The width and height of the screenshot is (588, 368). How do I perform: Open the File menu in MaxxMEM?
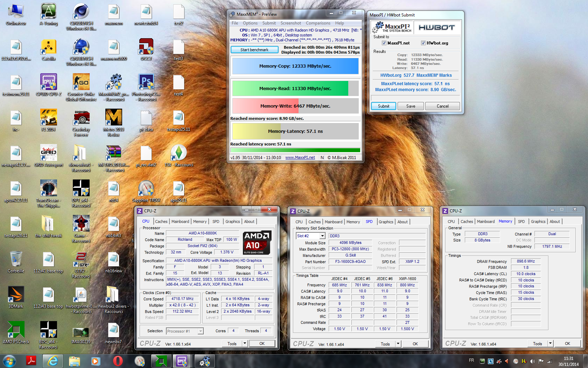coord(235,23)
